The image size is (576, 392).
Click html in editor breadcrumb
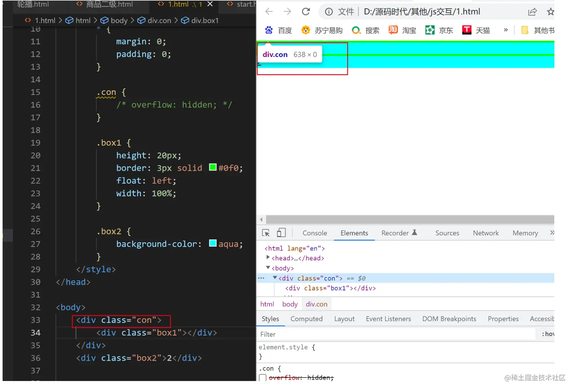tap(78, 21)
